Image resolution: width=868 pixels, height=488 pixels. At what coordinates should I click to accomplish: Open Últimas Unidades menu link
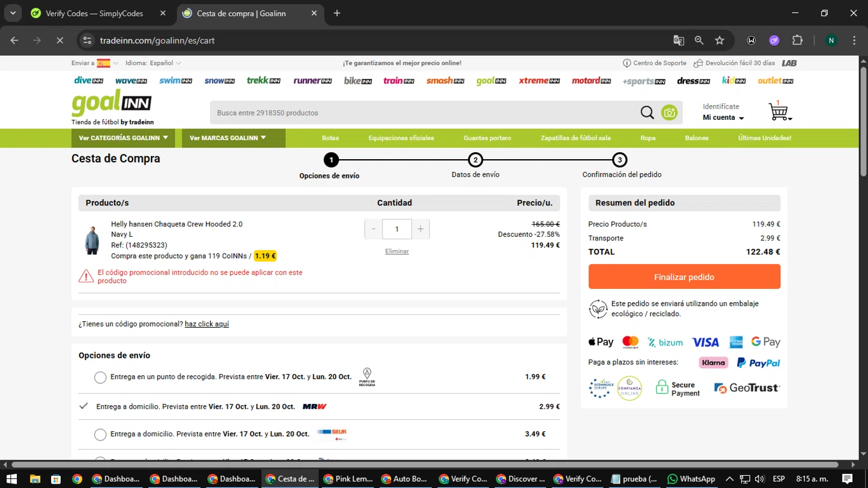[x=764, y=138]
